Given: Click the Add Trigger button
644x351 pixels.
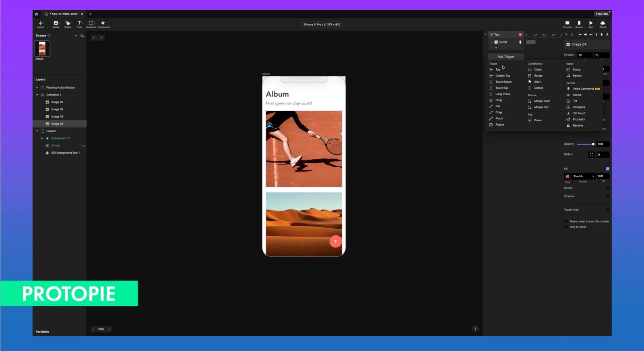Looking at the screenshot, I should (506, 57).
